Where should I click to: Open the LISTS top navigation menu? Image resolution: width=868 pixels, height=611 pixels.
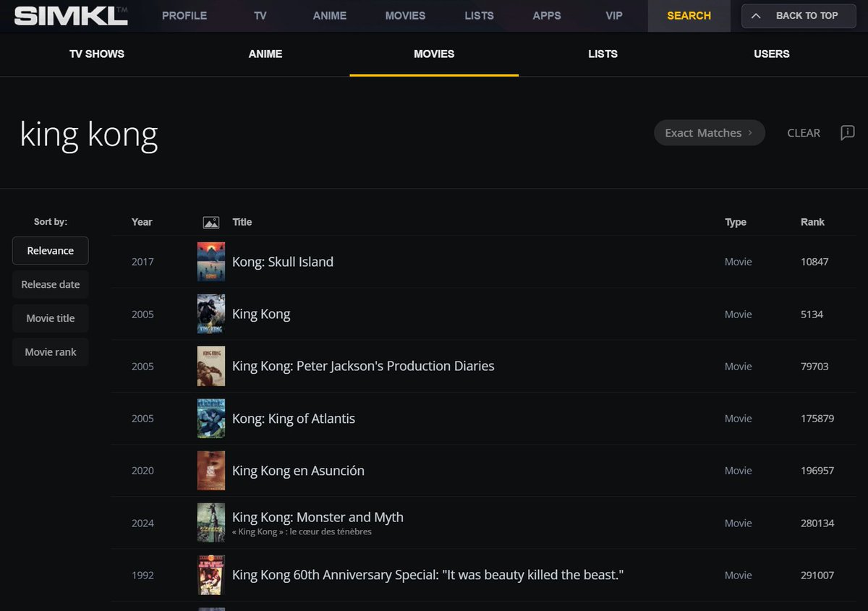tap(479, 16)
